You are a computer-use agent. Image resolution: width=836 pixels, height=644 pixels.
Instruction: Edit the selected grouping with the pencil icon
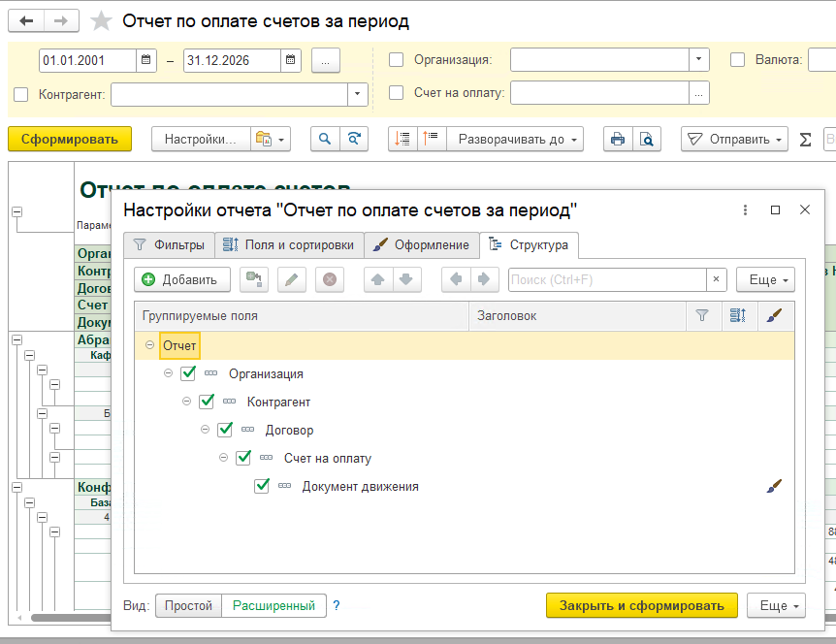point(292,280)
